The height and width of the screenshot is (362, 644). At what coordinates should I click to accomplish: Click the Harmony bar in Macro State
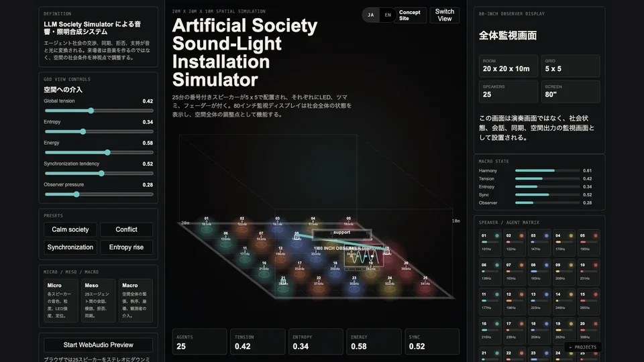tap(547, 170)
